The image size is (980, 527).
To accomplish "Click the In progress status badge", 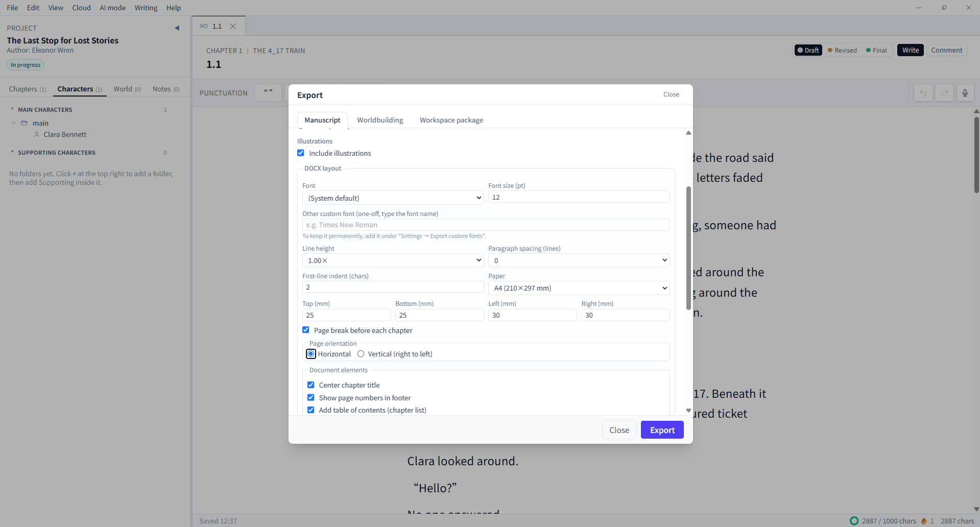I will point(26,65).
